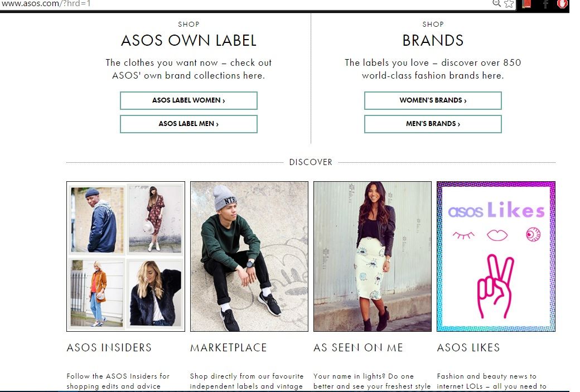
Task: Open the ASOS Insiders photo collage
Action: click(x=125, y=257)
